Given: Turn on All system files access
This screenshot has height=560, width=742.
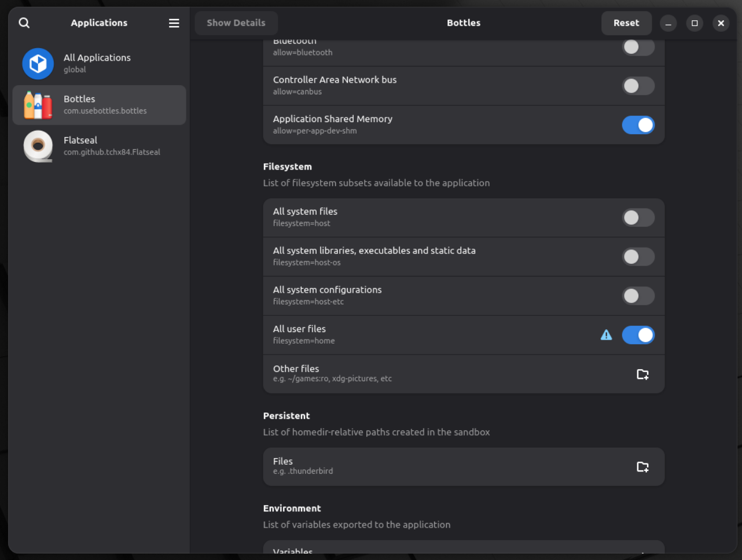Looking at the screenshot, I should tap(638, 218).
